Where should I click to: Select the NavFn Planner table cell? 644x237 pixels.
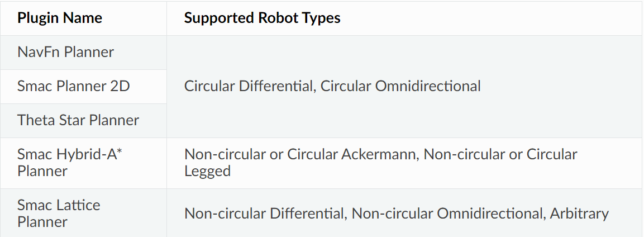[65, 53]
